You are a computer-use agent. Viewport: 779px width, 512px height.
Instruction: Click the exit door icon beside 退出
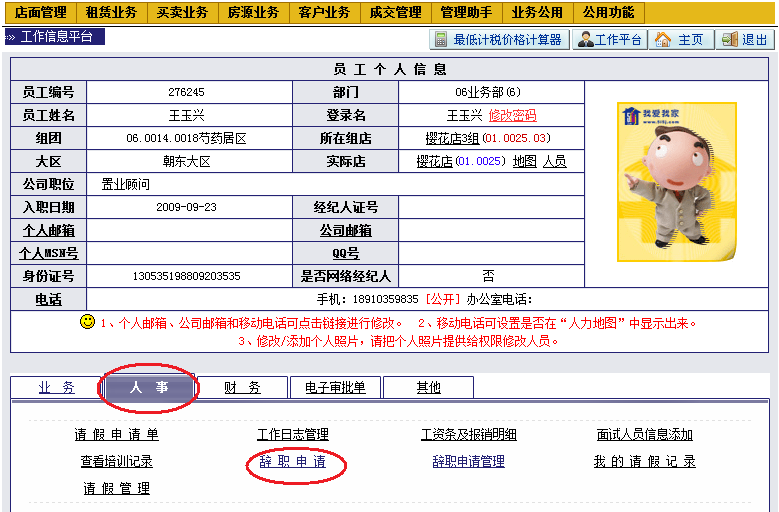tap(729, 39)
